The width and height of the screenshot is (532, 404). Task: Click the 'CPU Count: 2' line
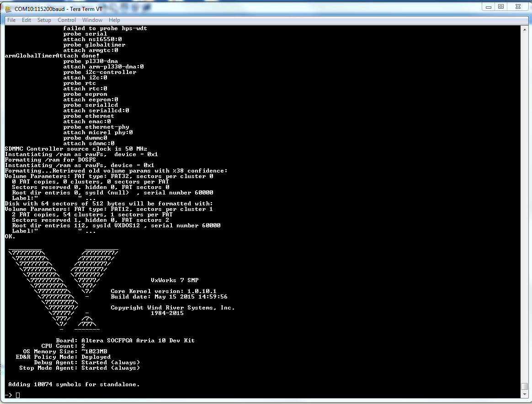point(63,346)
